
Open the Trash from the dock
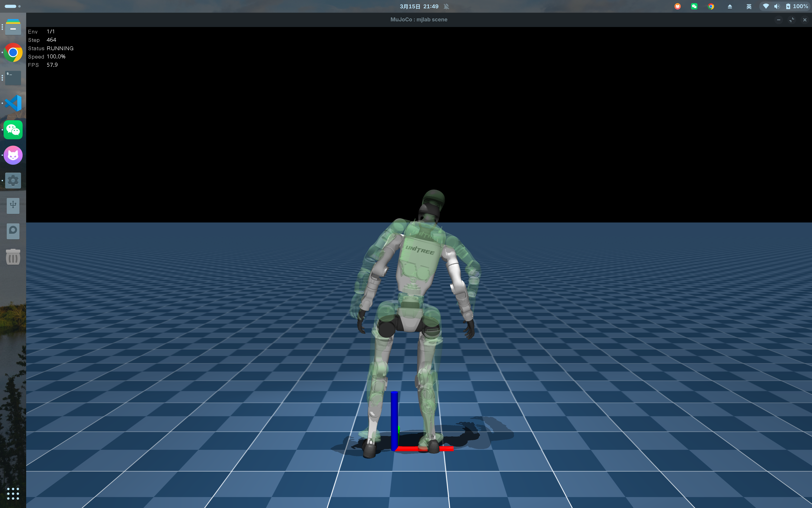pos(13,257)
